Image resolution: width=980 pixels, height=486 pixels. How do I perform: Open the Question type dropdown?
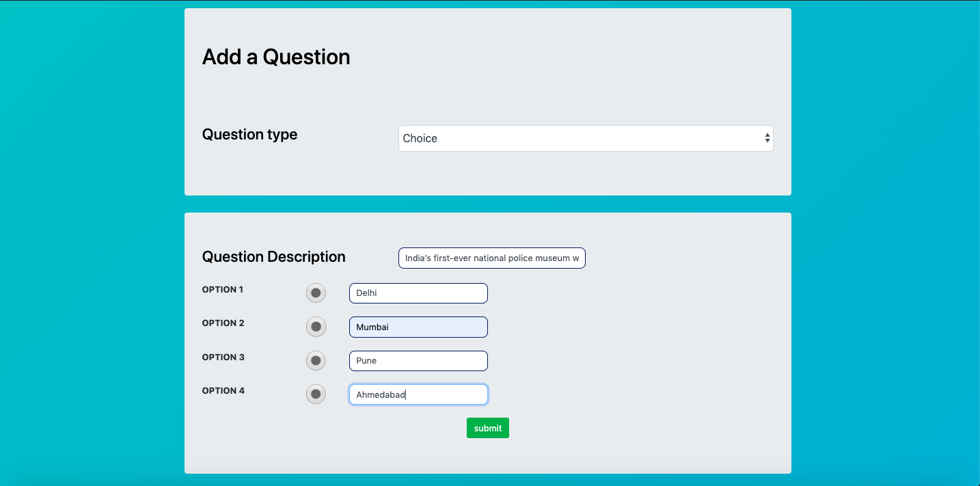(586, 138)
